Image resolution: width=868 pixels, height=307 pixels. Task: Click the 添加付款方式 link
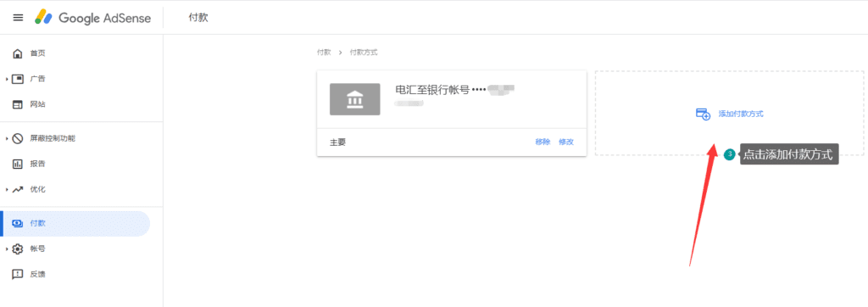(x=741, y=114)
